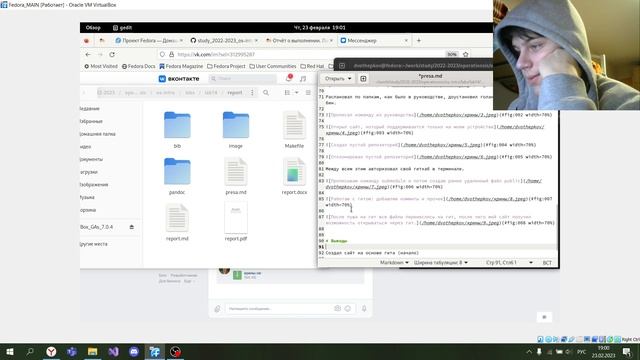The width and height of the screenshot is (640, 360).
Task: Open line column position dropdown
Action: click(509, 262)
